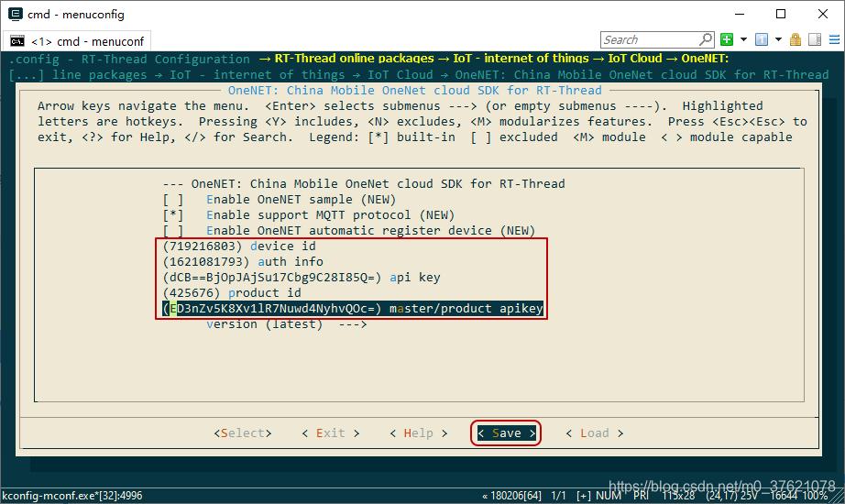Click the 1/1 console count in status bar
This screenshot has width=845, height=504.
[559, 496]
